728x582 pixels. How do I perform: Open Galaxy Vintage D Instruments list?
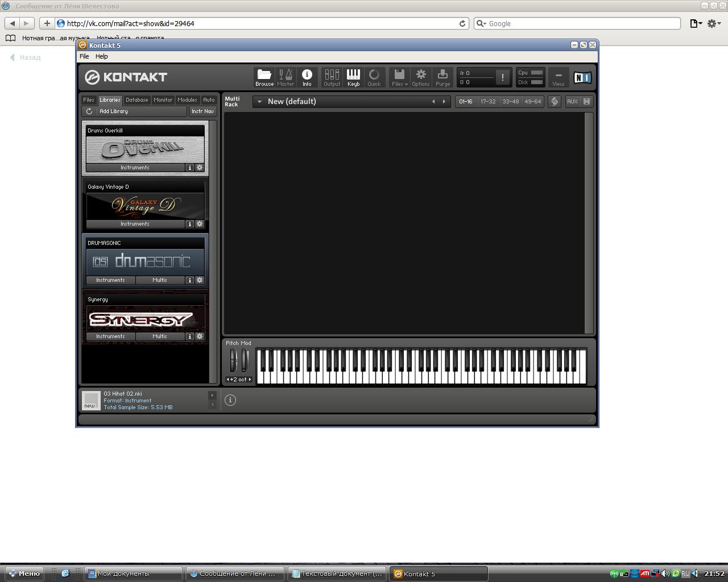pyautogui.click(x=135, y=224)
